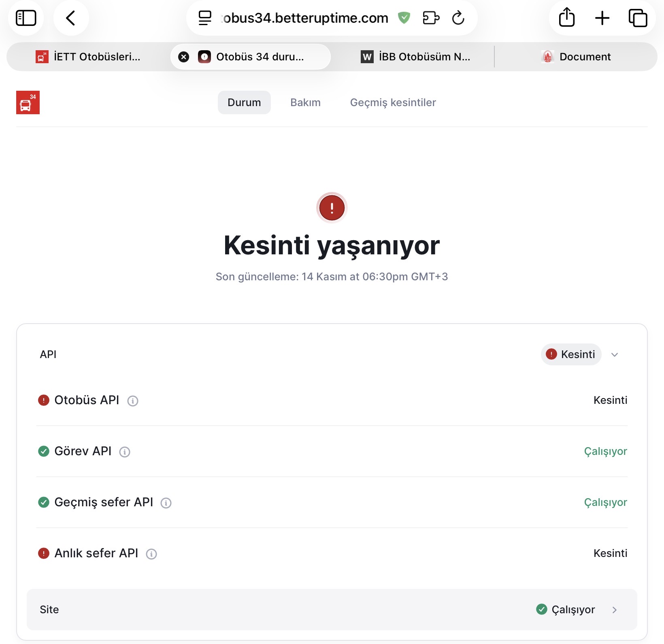Show info for Görev API
Viewport: 664px width, 644px height.
[x=125, y=452]
